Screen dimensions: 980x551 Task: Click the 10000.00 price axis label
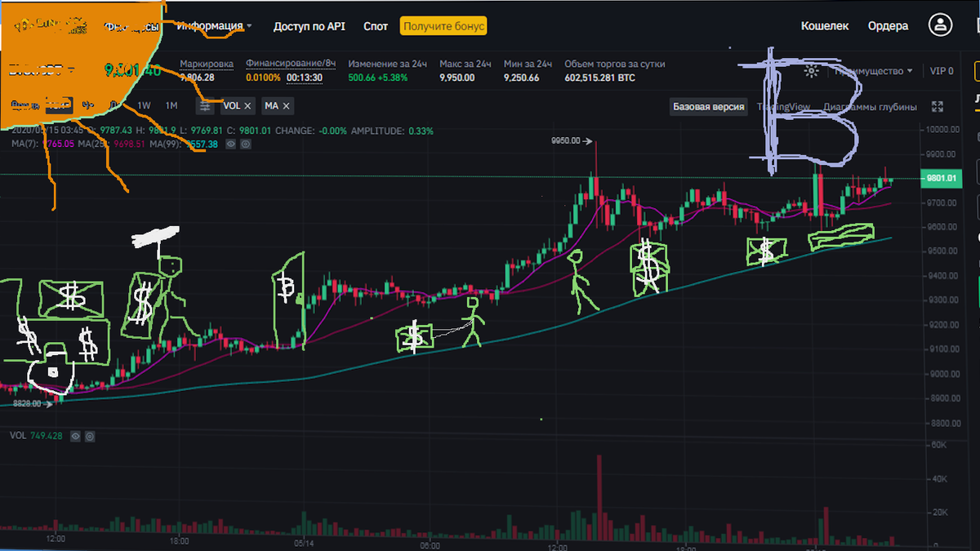tap(943, 130)
